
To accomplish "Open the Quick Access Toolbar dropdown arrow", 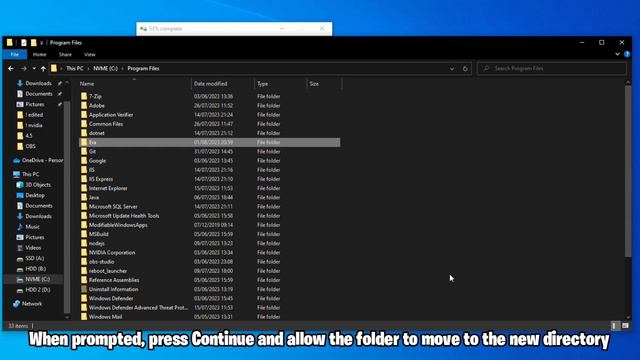I will click(41, 43).
